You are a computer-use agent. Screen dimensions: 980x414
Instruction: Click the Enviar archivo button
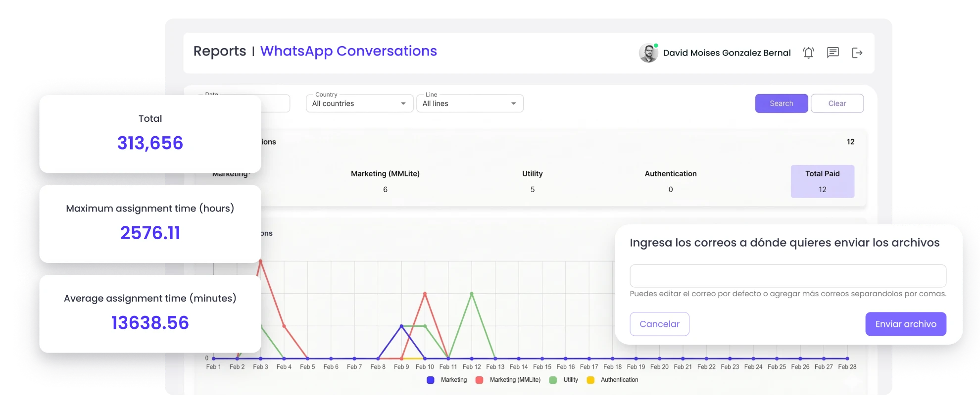pos(906,324)
